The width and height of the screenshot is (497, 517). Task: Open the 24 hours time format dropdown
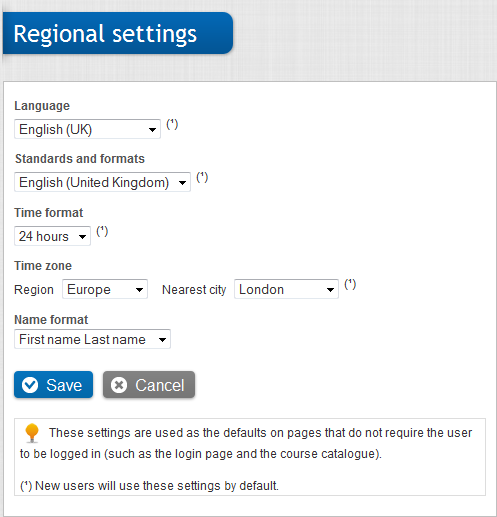click(x=52, y=236)
